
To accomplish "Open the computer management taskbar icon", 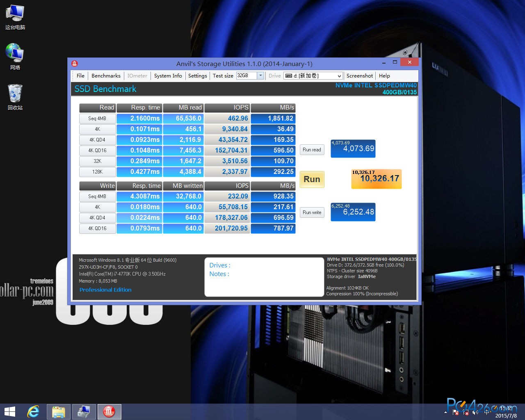I will tap(84, 412).
